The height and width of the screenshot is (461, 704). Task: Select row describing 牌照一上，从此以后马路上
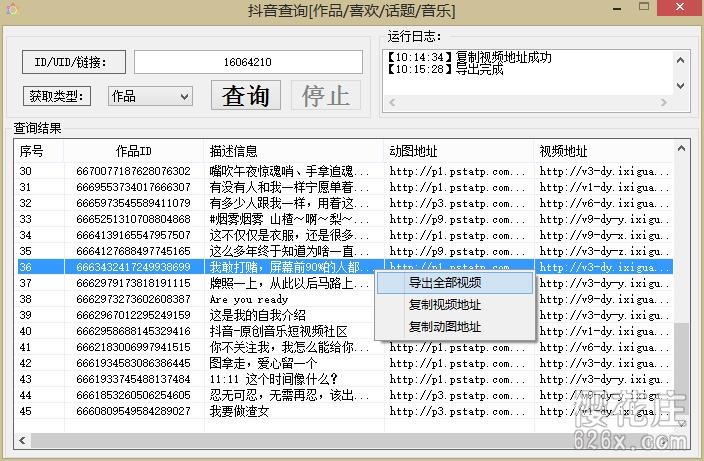click(345, 283)
